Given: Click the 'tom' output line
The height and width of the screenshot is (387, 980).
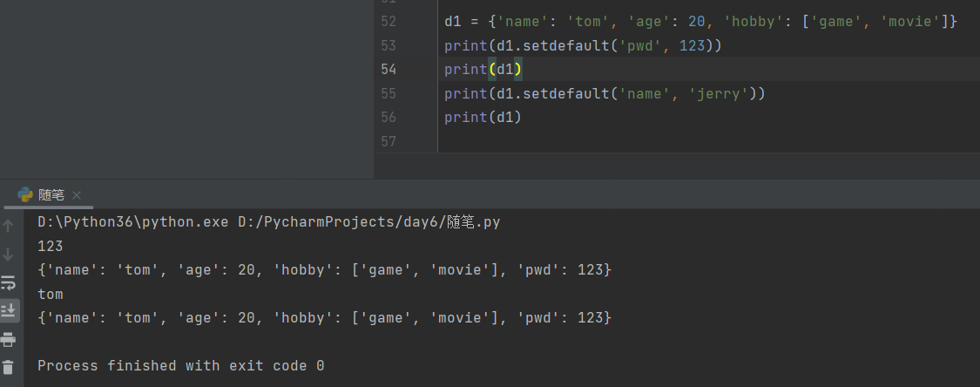Looking at the screenshot, I should click(x=51, y=294).
